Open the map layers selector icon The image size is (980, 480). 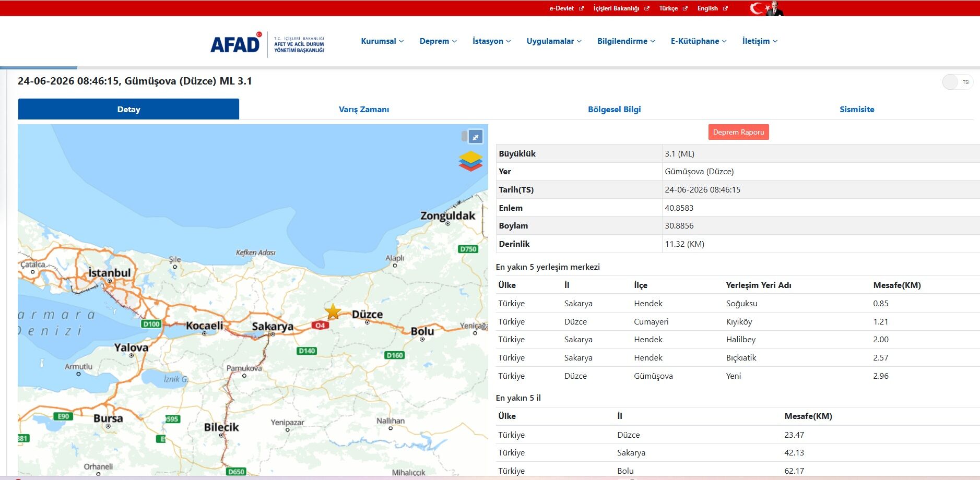(x=470, y=161)
